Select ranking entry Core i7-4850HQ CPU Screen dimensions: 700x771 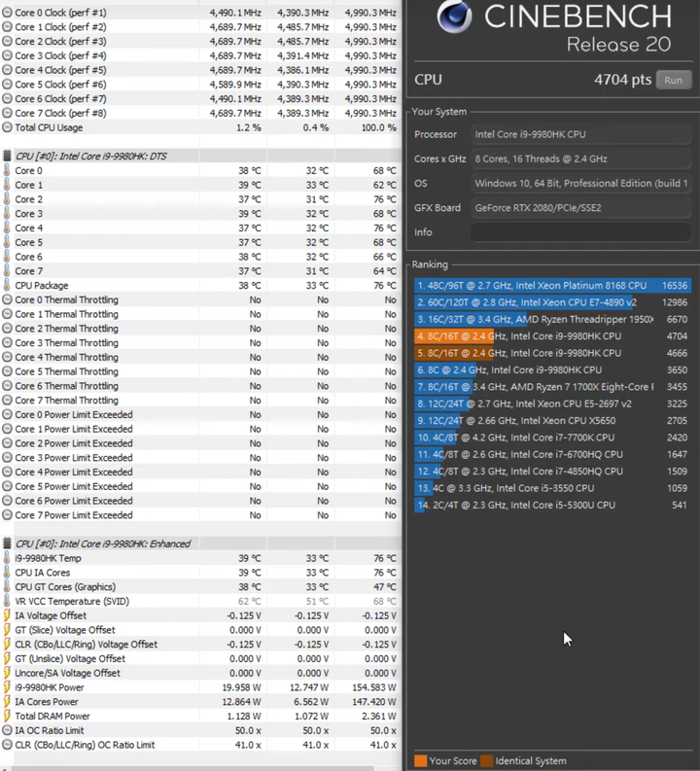coord(552,471)
